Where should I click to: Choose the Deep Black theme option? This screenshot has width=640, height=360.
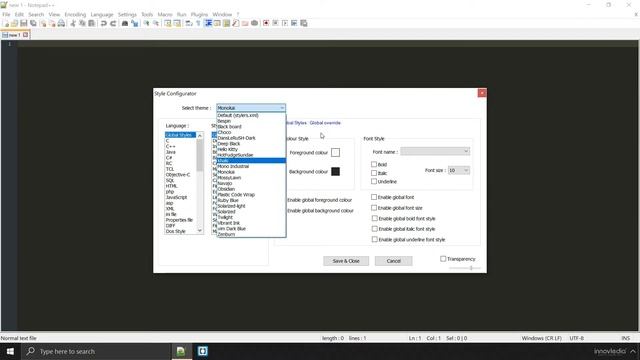coord(251,144)
